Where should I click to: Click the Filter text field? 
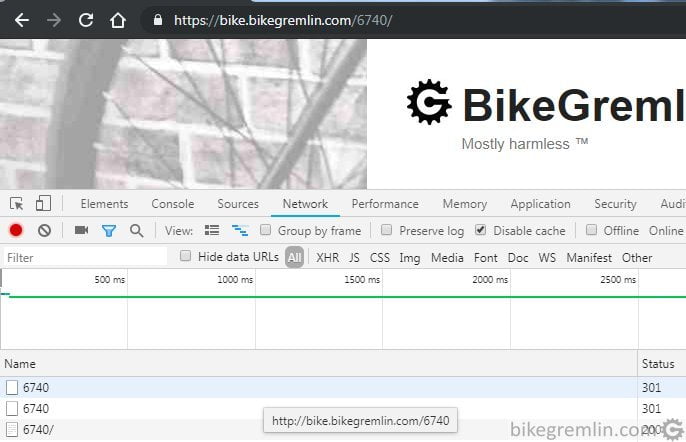point(85,257)
